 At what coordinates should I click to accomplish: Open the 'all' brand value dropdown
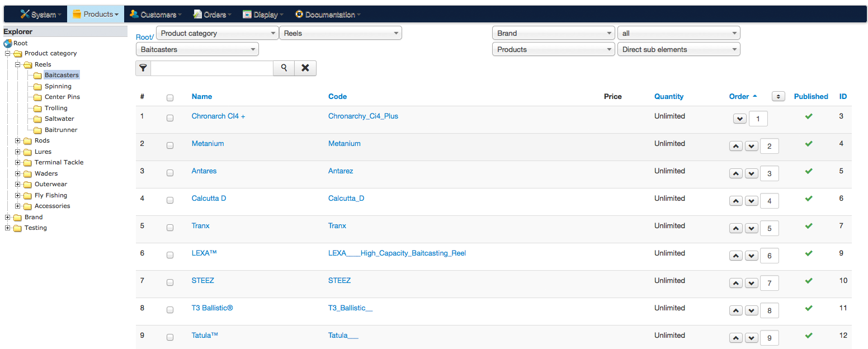pos(679,33)
